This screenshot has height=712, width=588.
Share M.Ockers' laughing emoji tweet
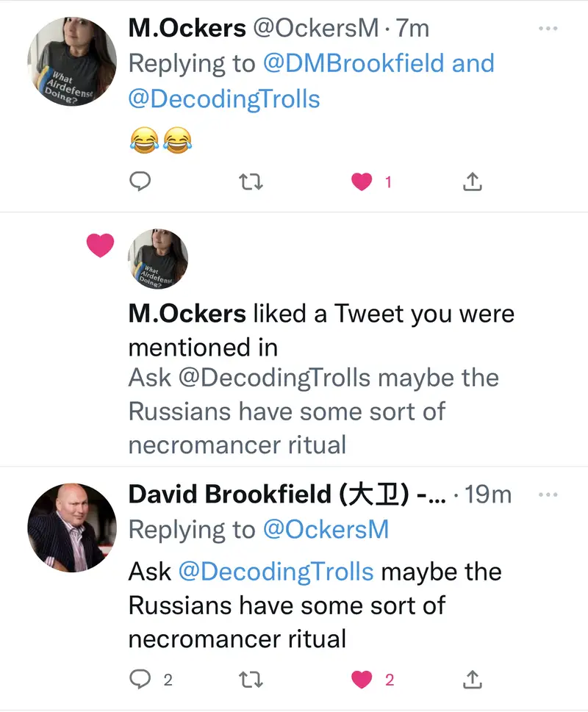coord(473,181)
